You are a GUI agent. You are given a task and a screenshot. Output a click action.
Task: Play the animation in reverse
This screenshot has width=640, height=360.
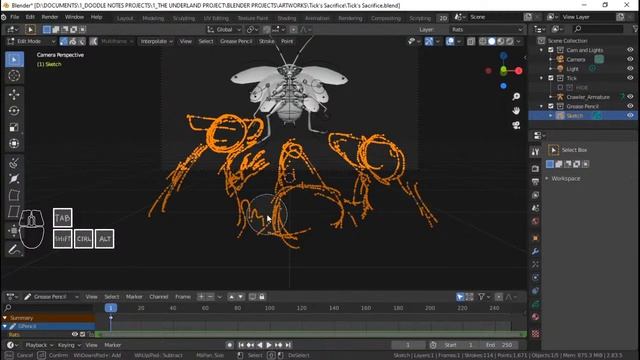tap(260, 345)
